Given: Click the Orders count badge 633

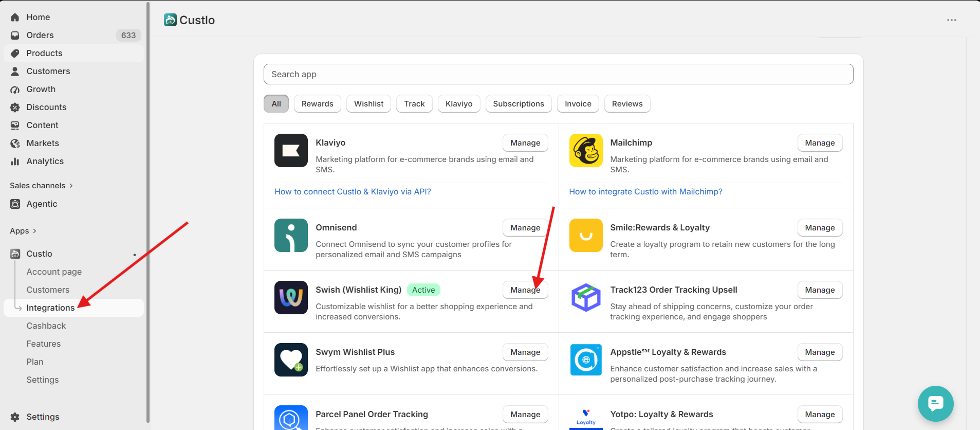Looking at the screenshot, I should 128,35.
